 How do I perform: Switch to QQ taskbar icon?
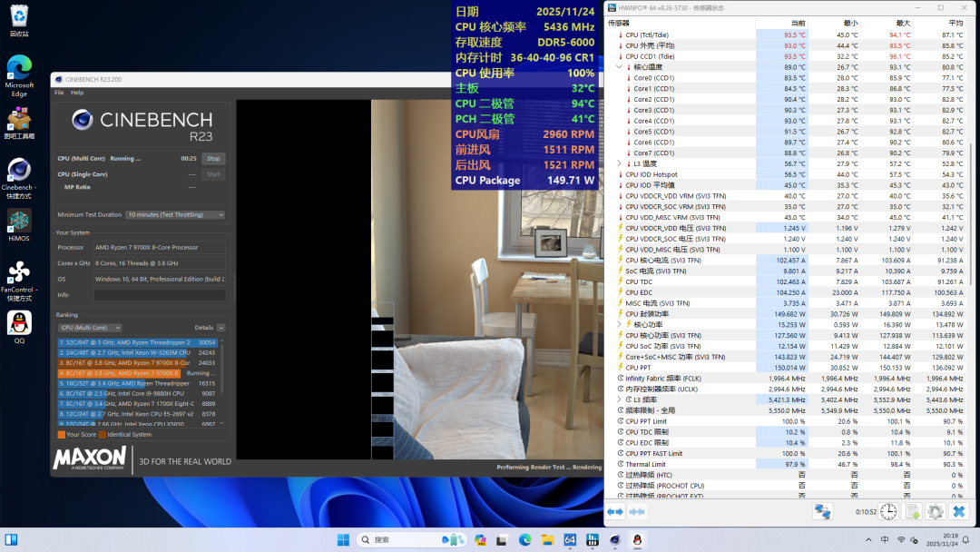point(638,539)
